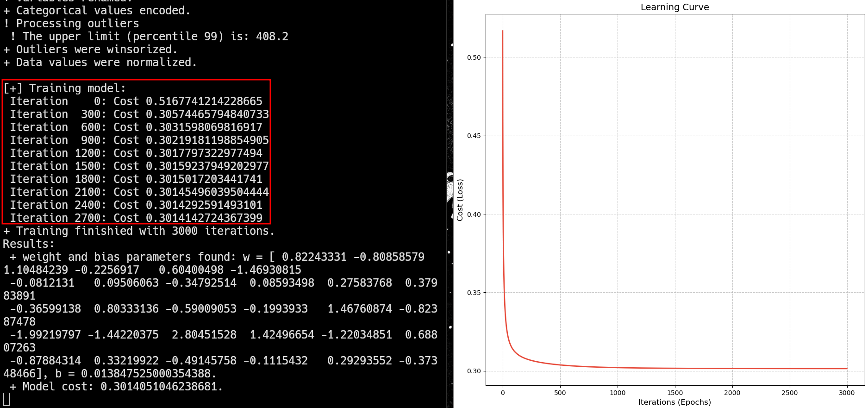Click the 0.50 tick on the y-axis

point(474,57)
